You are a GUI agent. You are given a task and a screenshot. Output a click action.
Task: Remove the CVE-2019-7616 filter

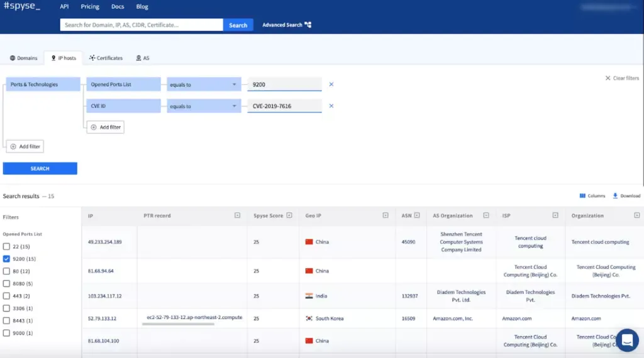(331, 106)
